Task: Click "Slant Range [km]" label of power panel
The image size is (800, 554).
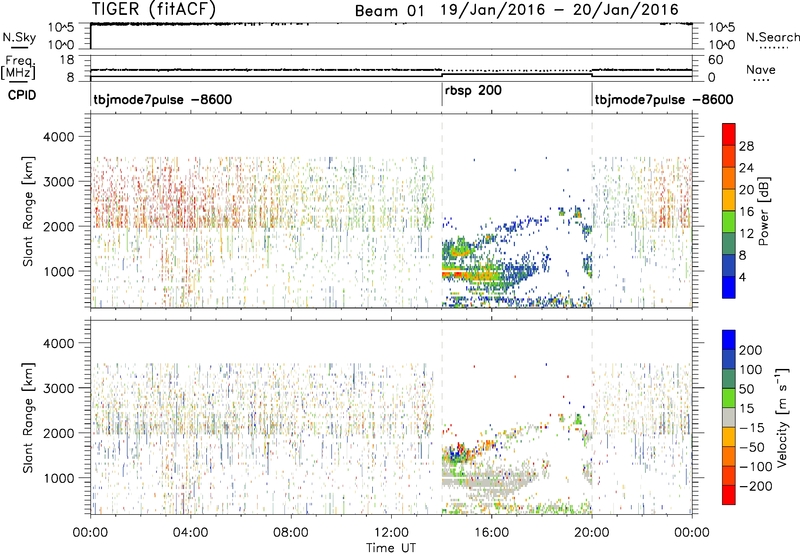Action: coord(28,211)
